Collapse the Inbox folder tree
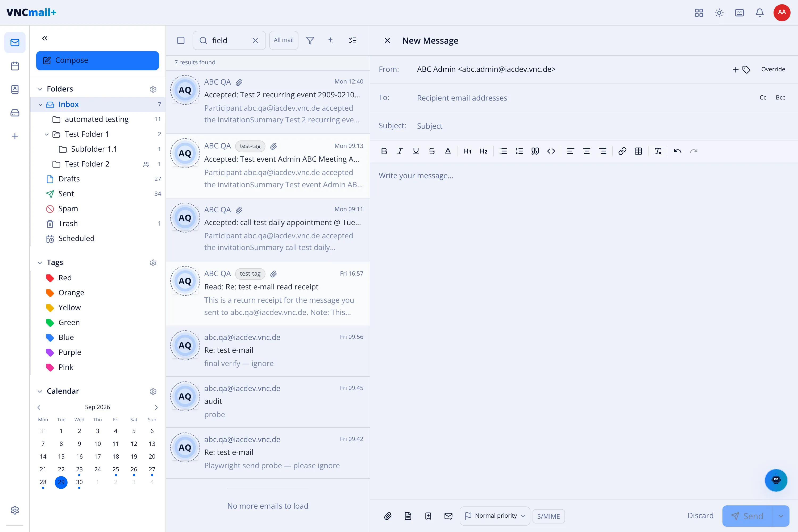798x532 pixels. coord(40,105)
